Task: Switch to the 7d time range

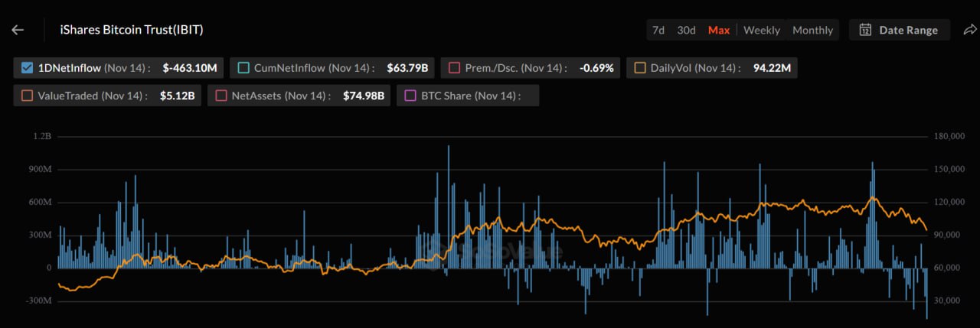Action: click(x=658, y=30)
